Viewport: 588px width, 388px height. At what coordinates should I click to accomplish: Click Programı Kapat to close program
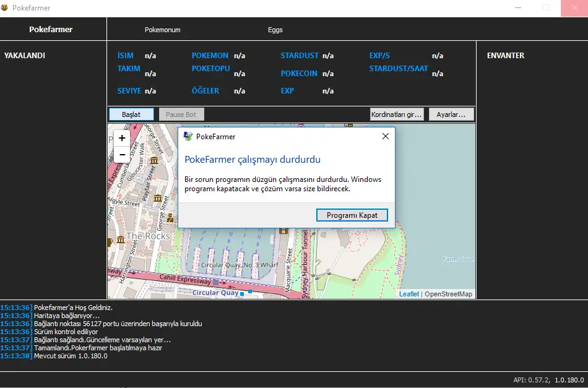(x=352, y=215)
